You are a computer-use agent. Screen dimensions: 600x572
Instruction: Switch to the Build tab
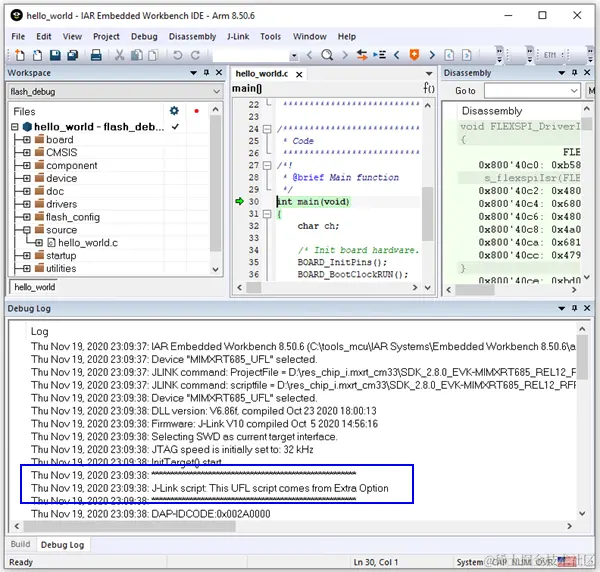point(21,544)
